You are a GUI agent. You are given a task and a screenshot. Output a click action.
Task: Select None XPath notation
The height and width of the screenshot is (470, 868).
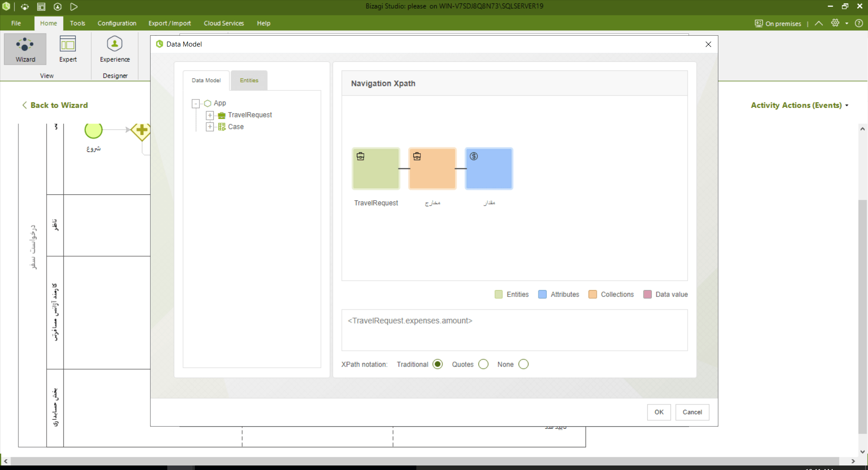click(x=524, y=364)
